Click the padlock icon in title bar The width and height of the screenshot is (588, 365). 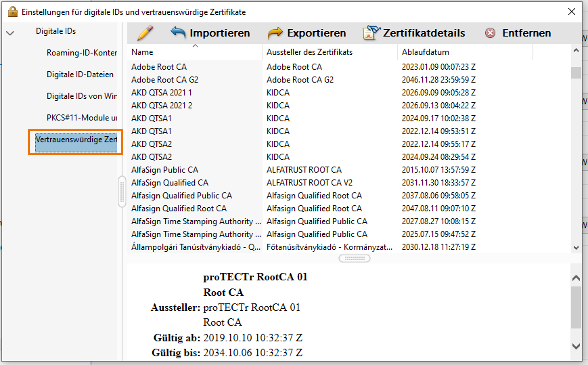(13, 12)
